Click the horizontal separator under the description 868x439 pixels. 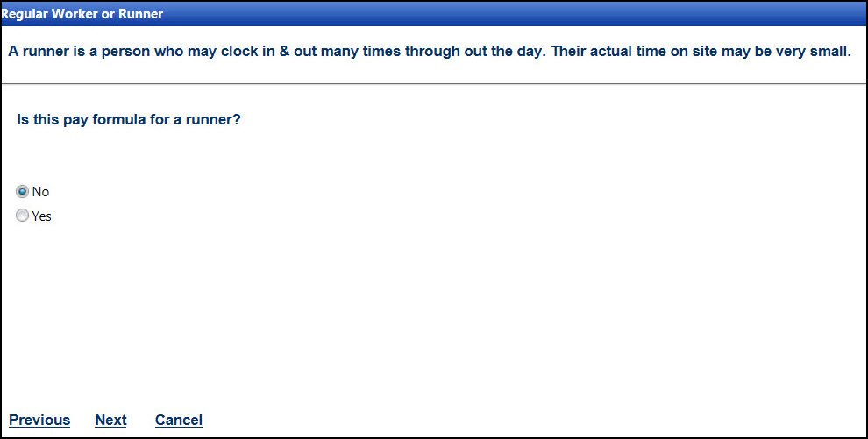(434, 83)
